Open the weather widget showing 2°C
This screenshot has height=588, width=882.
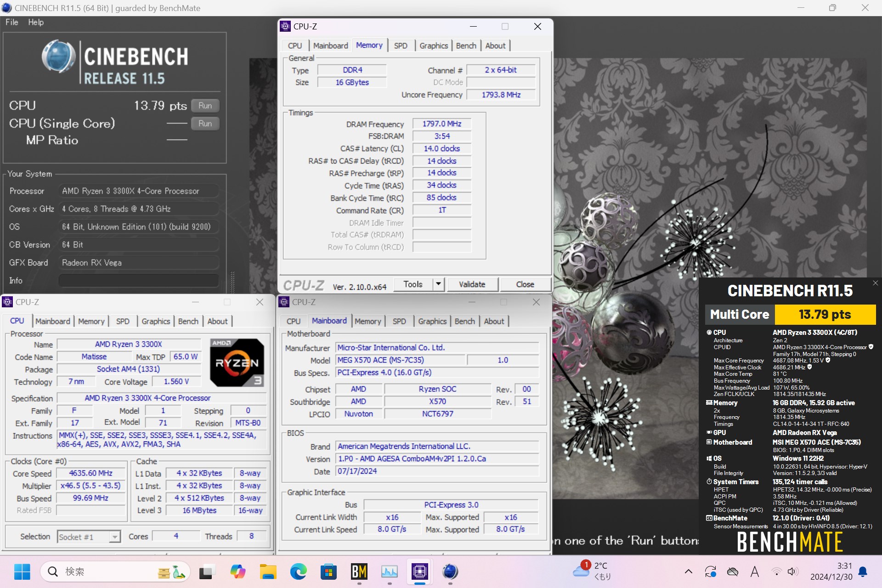[x=593, y=571]
